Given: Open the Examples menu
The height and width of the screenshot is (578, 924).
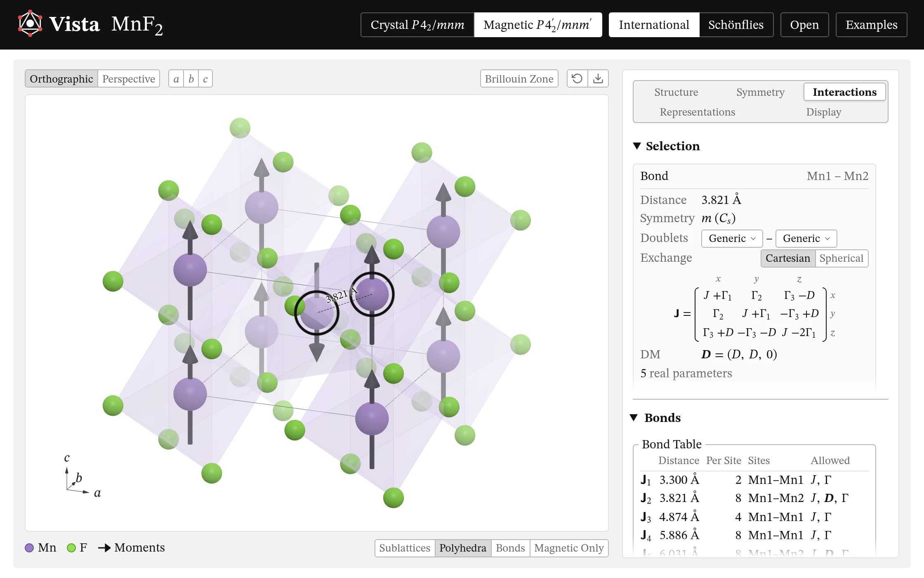Looking at the screenshot, I should click(871, 25).
